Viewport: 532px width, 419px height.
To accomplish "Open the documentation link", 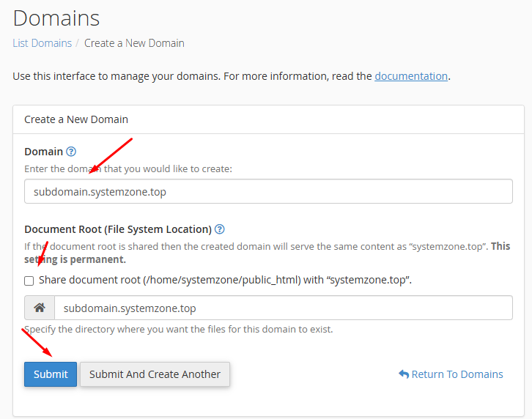I will click(411, 76).
